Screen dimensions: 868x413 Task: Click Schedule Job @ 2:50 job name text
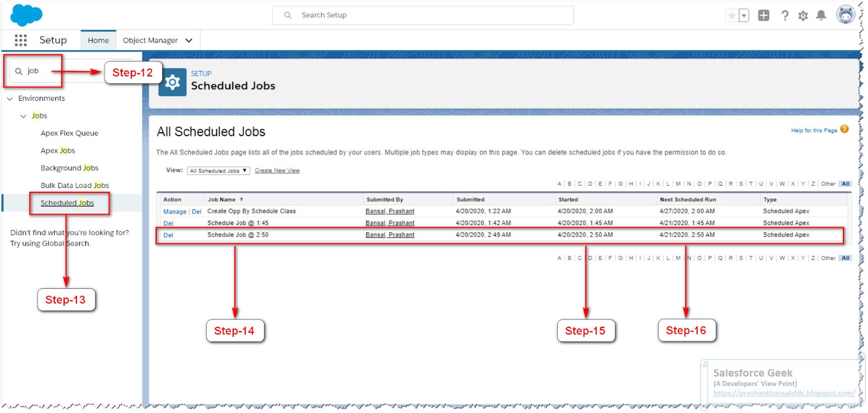[x=238, y=235]
